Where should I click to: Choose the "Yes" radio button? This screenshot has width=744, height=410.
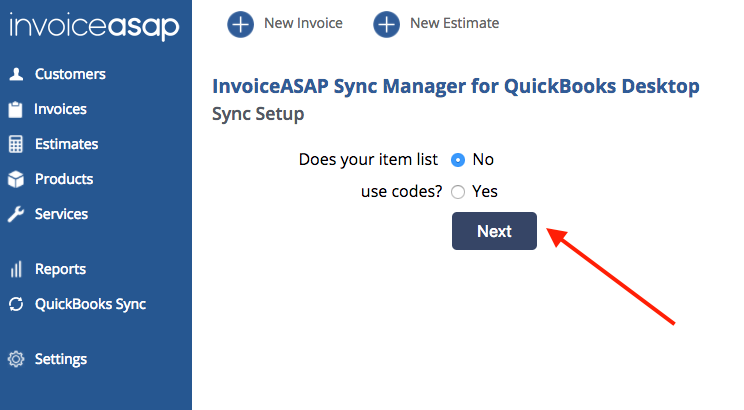pos(458,192)
